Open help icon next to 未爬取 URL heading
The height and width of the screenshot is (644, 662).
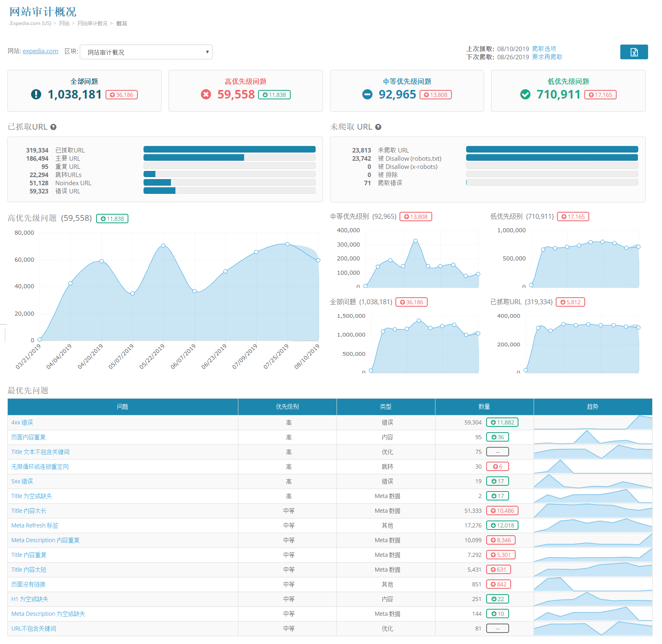[x=378, y=127]
